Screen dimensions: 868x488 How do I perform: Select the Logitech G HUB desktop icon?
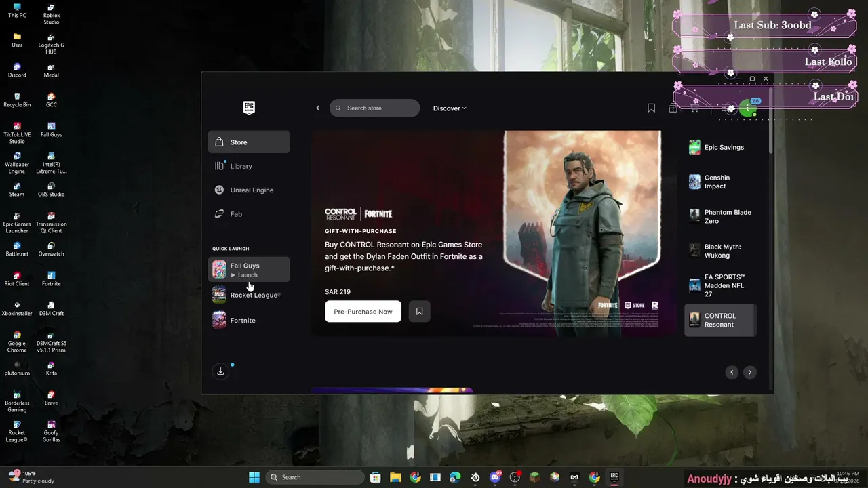[x=51, y=44]
